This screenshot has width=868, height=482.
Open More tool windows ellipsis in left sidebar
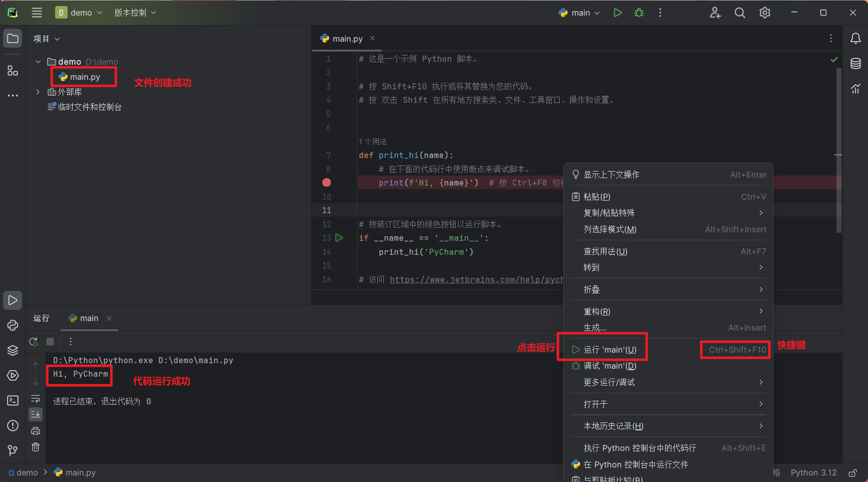pos(13,95)
